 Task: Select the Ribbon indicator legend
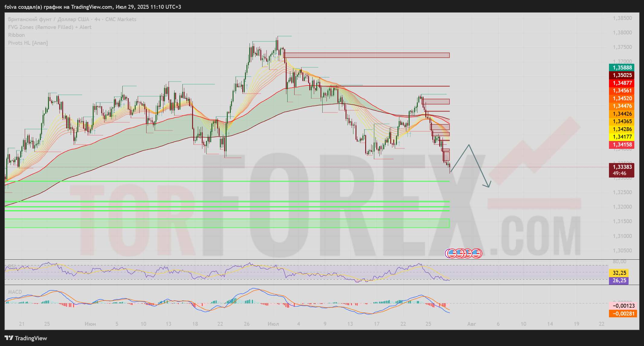click(16, 35)
